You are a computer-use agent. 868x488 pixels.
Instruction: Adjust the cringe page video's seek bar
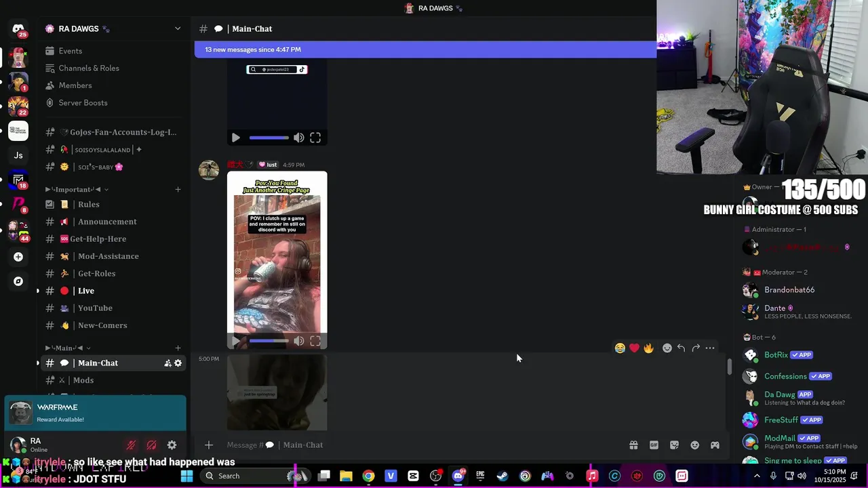[x=269, y=341]
